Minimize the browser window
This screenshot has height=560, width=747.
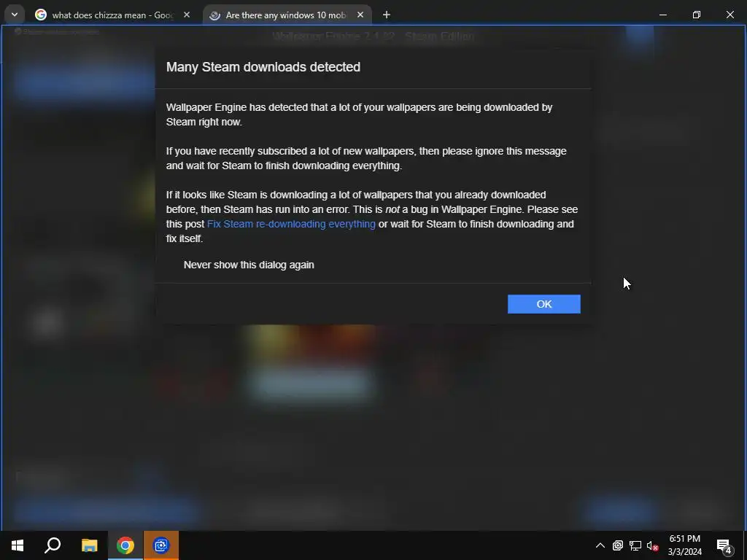click(x=662, y=15)
